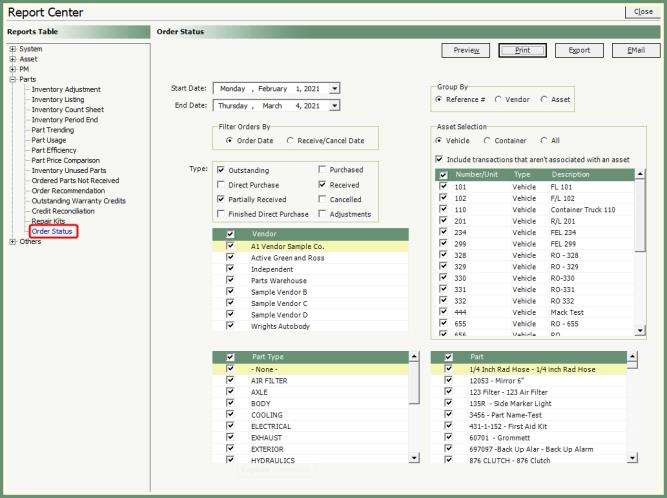Choose Receive/Cancel Date filter option
The image size is (667, 498).
tap(291, 140)
